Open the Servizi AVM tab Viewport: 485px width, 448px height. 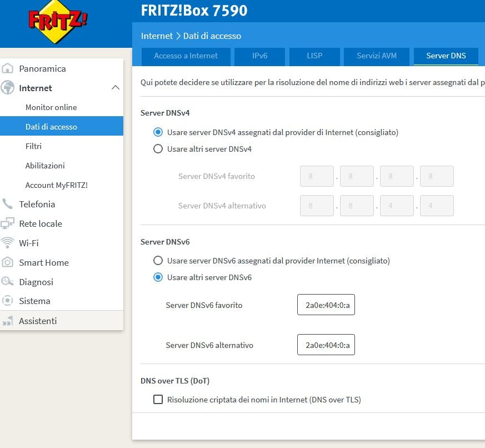377,56
